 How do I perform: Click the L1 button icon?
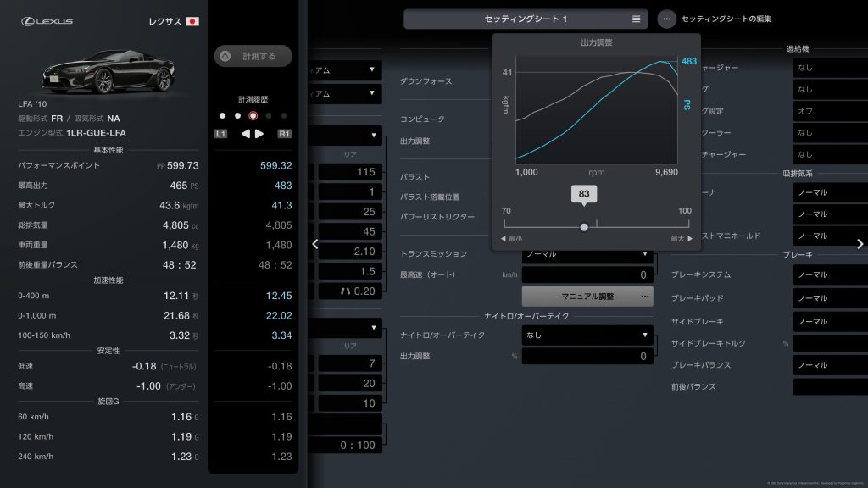pyautogui.click(x=220, y=134)
